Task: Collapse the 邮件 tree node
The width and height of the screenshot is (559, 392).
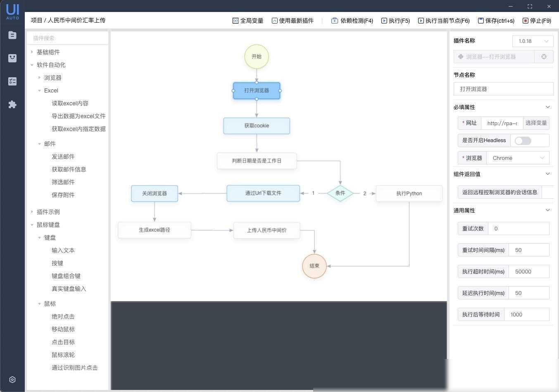Action: pos(39,144)
